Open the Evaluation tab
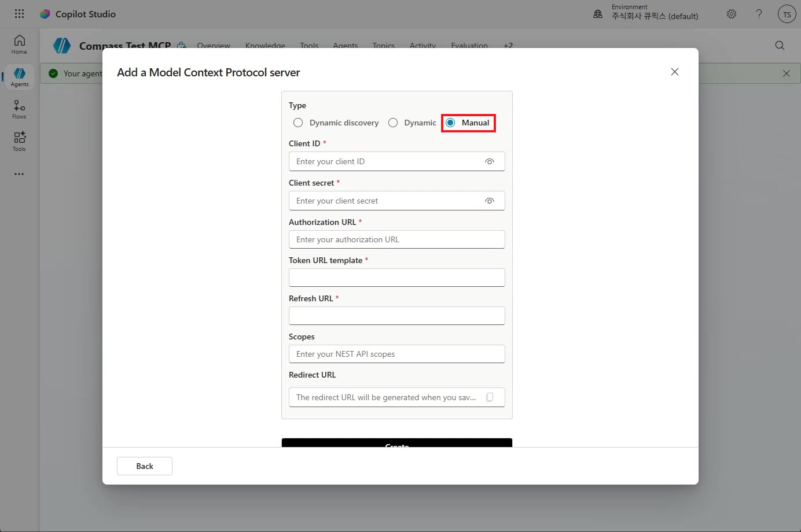801x532 pixels. point(469,45)
